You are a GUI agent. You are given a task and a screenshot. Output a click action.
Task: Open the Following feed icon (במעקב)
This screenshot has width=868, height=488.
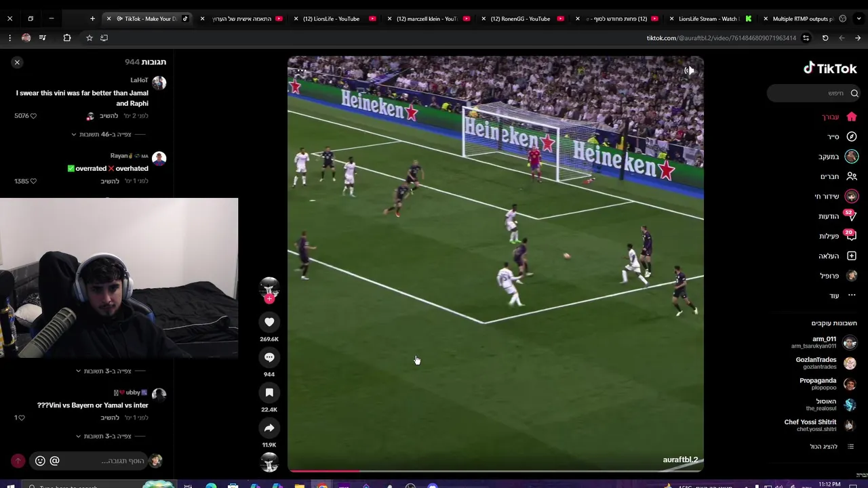pos(852,157)
